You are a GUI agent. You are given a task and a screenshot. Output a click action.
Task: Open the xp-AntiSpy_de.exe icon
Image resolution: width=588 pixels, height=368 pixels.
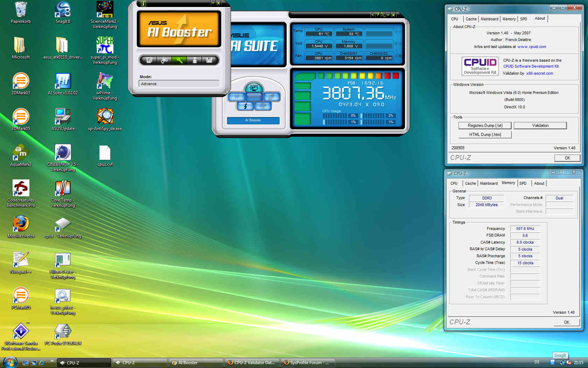pos(105,120)
